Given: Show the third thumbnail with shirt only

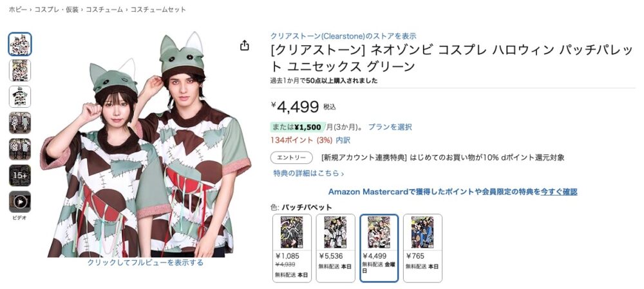Looking at the screenshot, I should coord(20,97).
